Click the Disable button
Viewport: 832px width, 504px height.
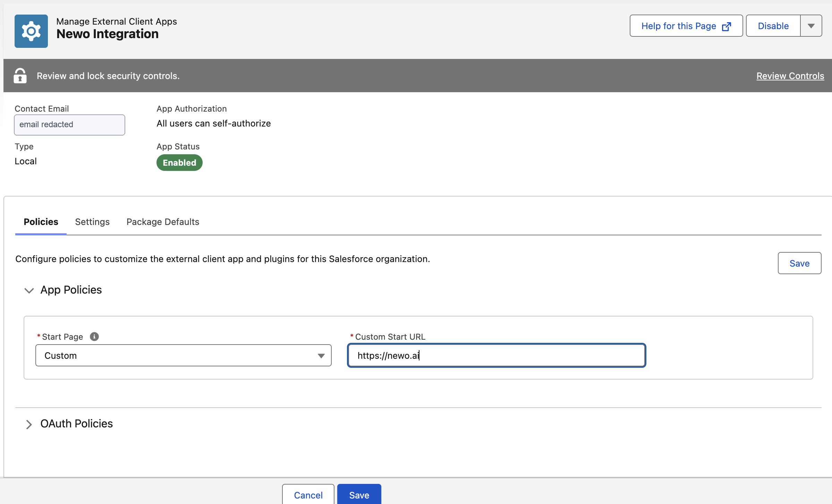tap(773, 26)
